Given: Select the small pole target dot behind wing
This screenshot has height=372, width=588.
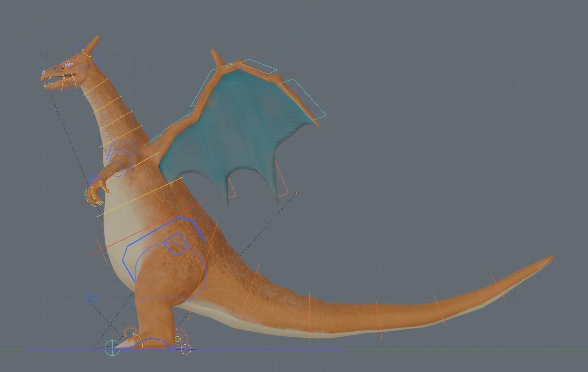Looking at the screenshot, I should click(297, 193).
